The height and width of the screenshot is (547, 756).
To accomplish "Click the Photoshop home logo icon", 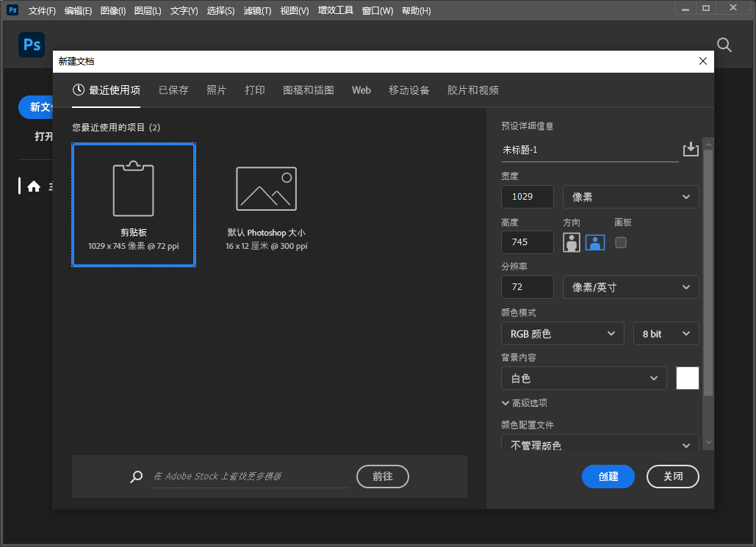I will (31, 45).
